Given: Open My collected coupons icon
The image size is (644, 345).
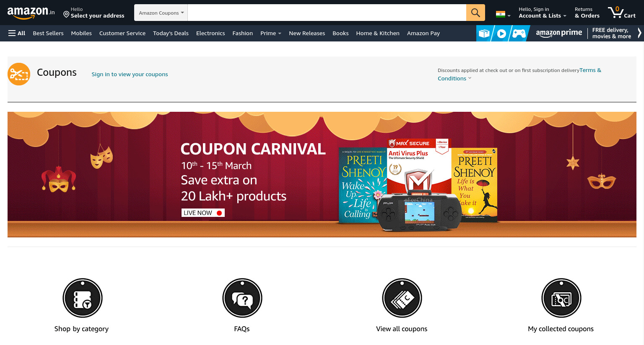Looking at the screenshot, I should (561, 298).
